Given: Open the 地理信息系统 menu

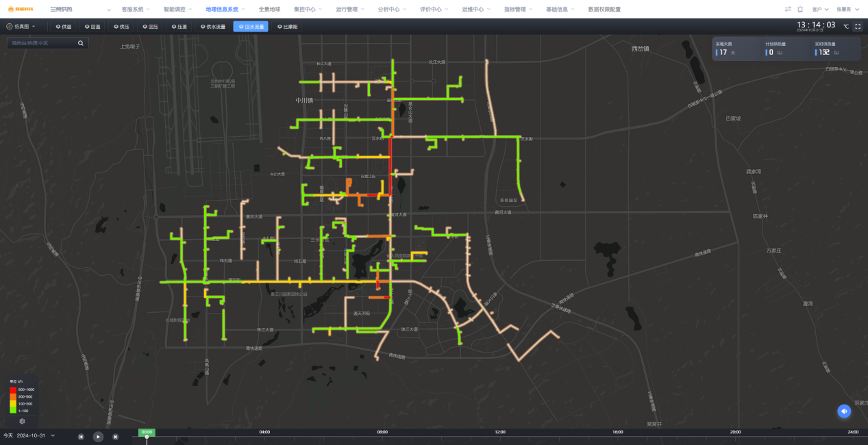Looking at the screenshot, I should click(x=225, y=10).
